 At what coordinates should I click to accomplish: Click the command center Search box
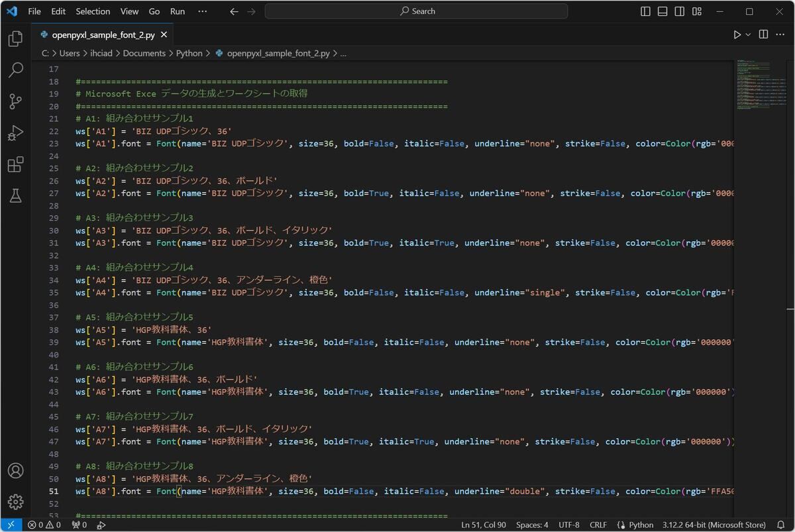click(416, 11)
